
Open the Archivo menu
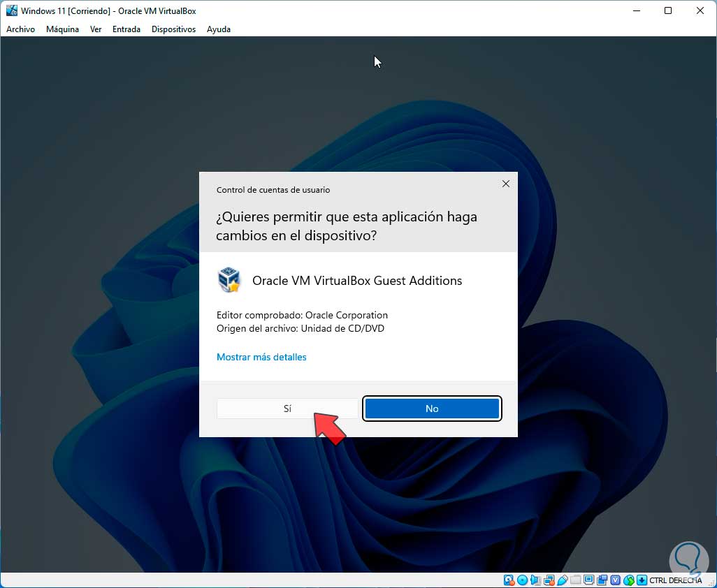(x=20, y=29)
